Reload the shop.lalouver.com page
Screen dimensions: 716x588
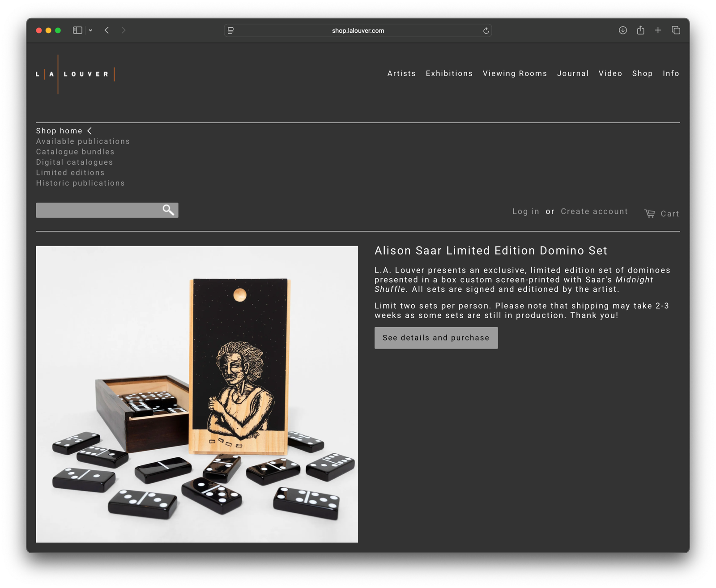pos(486,30)
